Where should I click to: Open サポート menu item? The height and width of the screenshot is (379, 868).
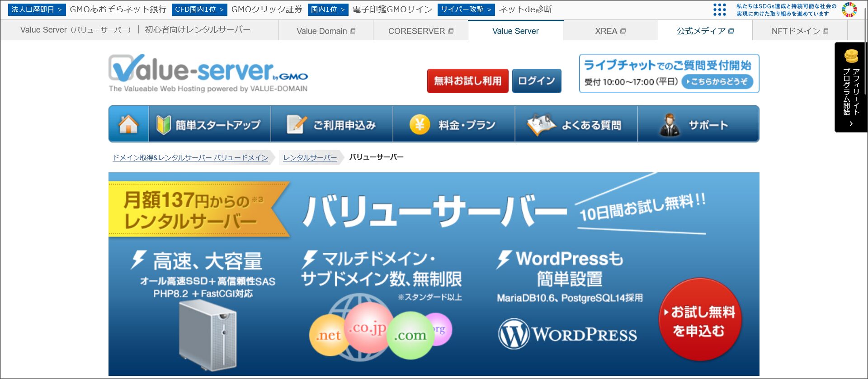[x=698, y=124]
